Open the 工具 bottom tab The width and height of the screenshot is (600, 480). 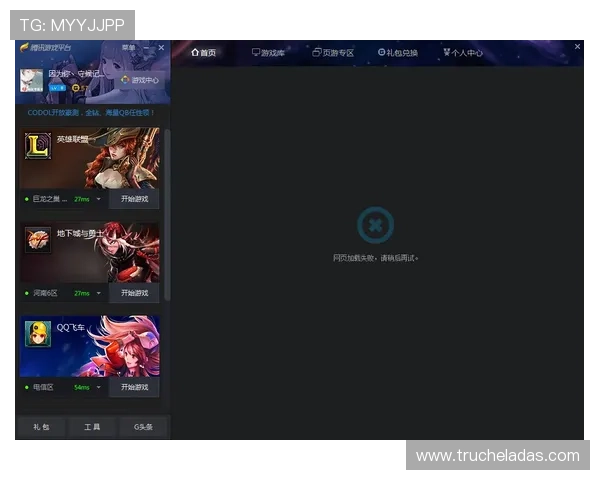(92, 427)
